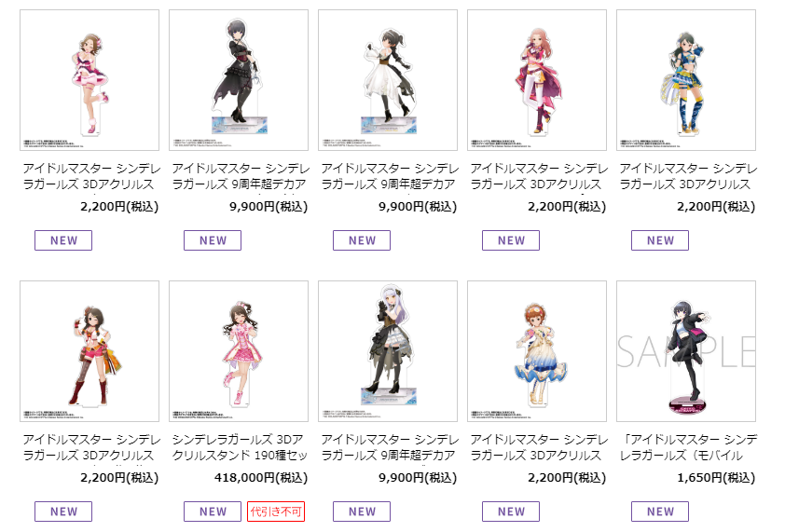Open the pink-dress short-haired idol stand thumbnail
This screenshot has height=532, width=785.
(x=90, y=80)
